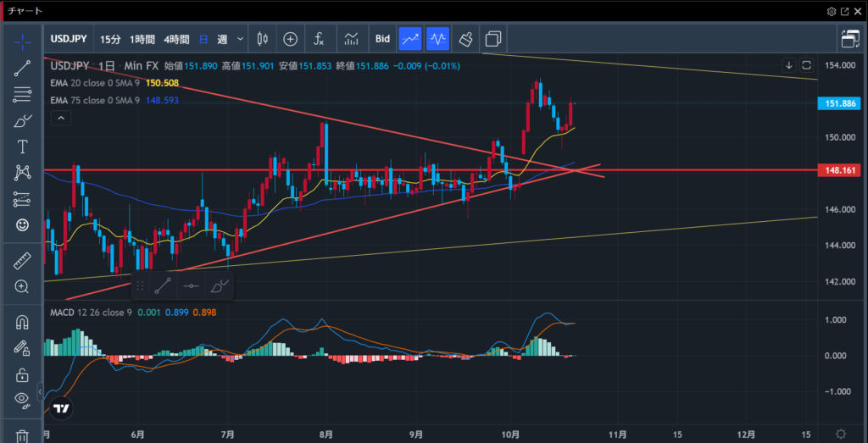Collapse the indicator legend arrow under EMA
This screenshot has height=443, width=868.
[61, 119]
